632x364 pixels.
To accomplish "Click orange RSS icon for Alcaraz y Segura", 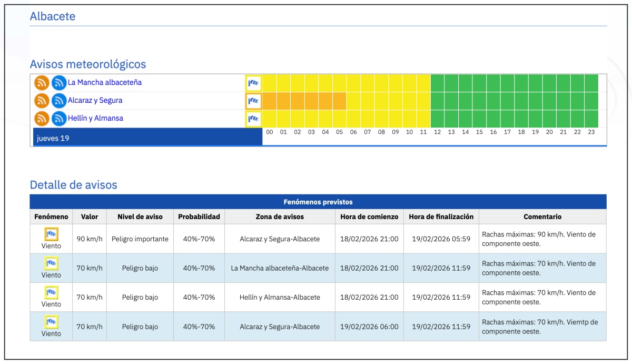I will [x=42, y=101].
